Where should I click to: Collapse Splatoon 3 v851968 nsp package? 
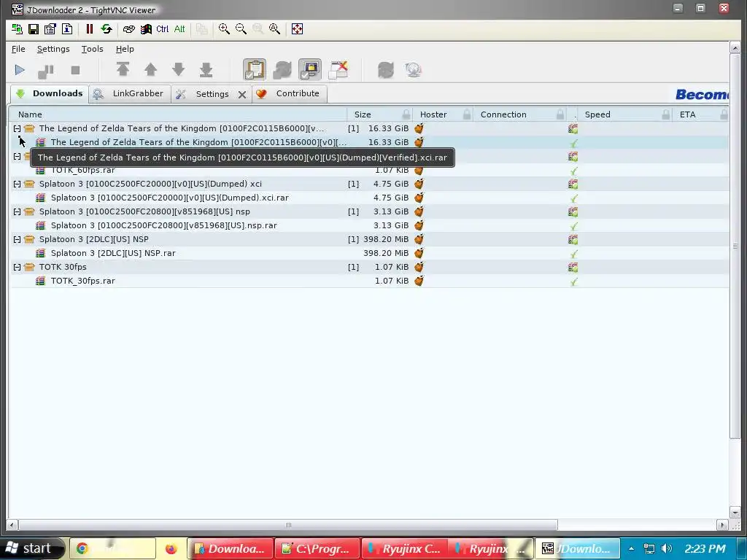[x=18, y=211]
